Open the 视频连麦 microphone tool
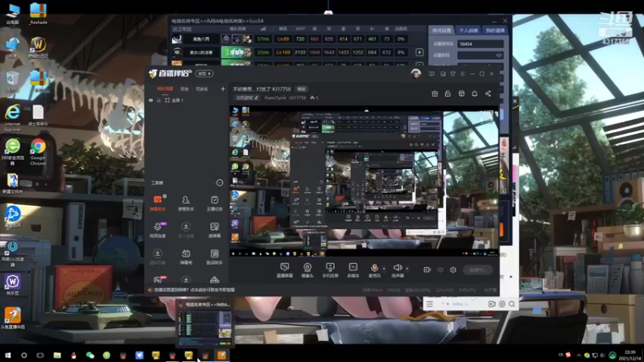This screenshot has width=644, height=362. [157, 230]
